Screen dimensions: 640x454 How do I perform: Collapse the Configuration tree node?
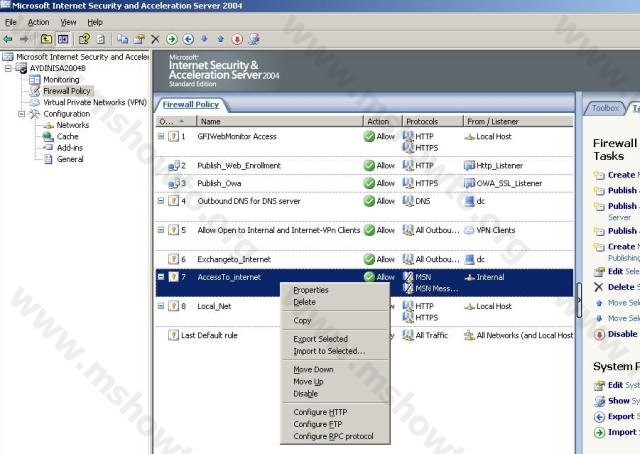point(22,114)
